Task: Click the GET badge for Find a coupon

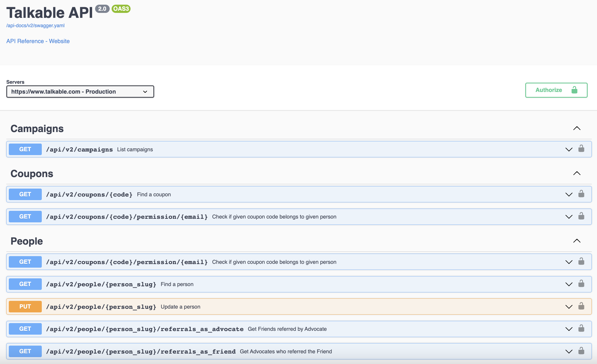Action: tap(25, 194)
